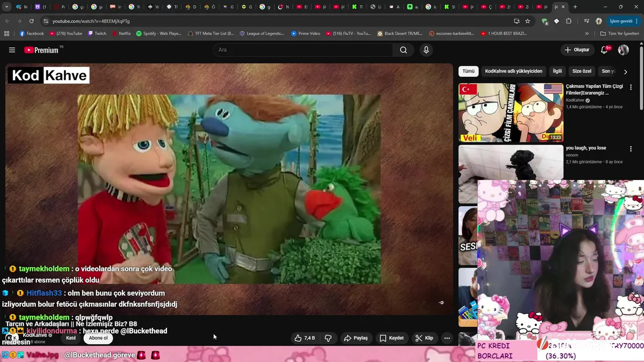Open options for 'you laugh, you lose' video
The width and height of the screenshot is (644, 362).
(630, 149)
